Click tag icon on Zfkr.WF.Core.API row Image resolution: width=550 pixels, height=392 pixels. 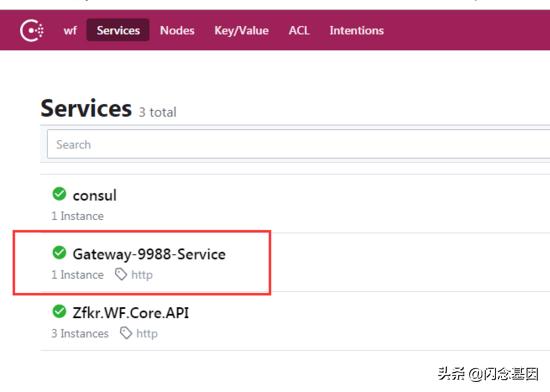point(126,333)
